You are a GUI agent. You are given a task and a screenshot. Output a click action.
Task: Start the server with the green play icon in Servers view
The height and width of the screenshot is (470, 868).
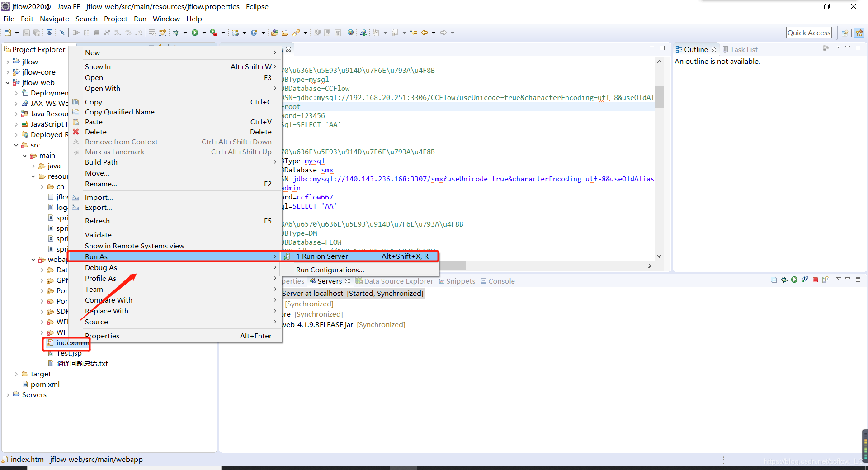794,280
